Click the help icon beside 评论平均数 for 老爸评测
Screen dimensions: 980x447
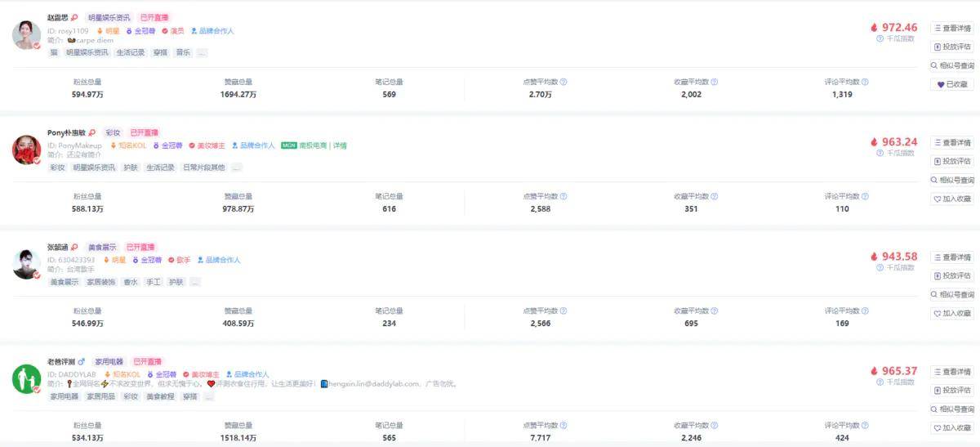click(865, 425)
